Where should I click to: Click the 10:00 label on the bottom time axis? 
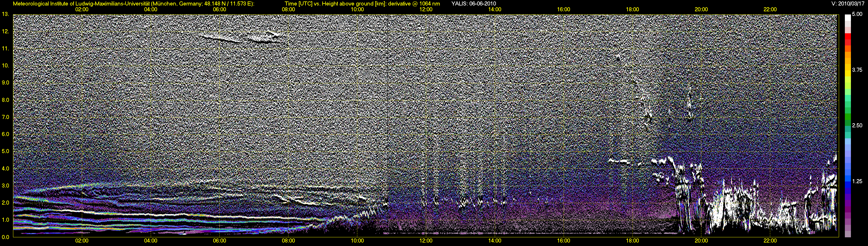pos(357,241)
